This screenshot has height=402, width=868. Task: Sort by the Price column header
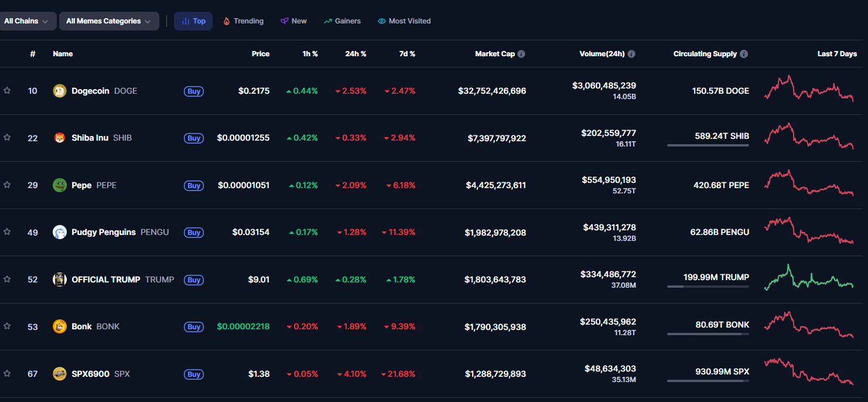click(261, 54)
